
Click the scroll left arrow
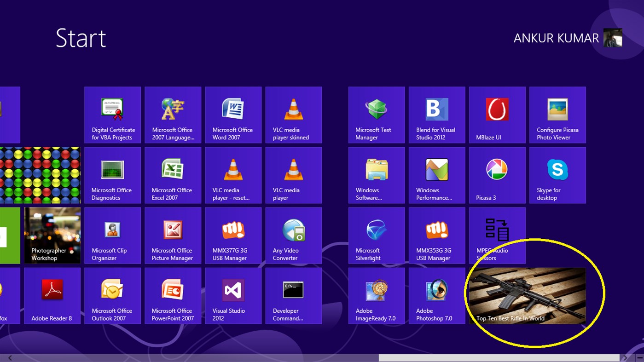10,358
